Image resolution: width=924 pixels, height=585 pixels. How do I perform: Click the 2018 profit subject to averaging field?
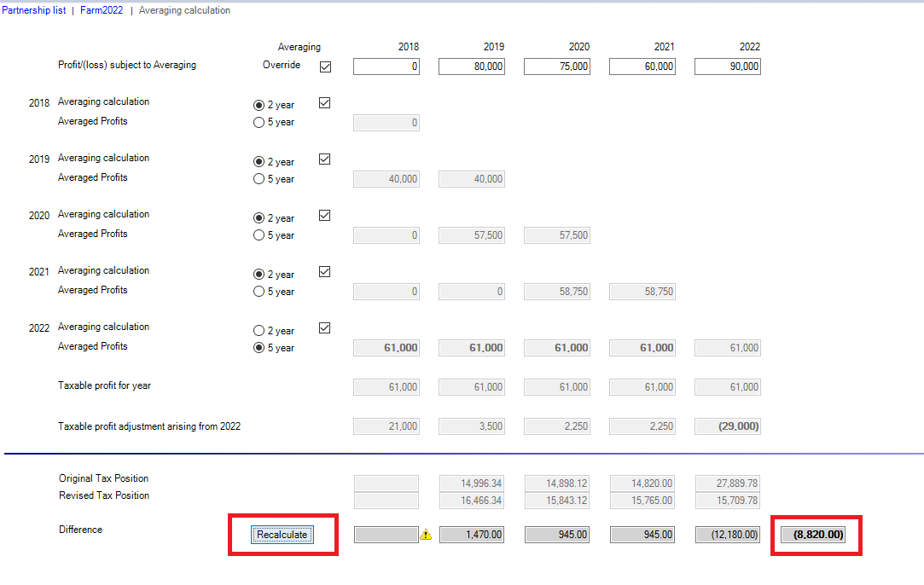point(386,67)
